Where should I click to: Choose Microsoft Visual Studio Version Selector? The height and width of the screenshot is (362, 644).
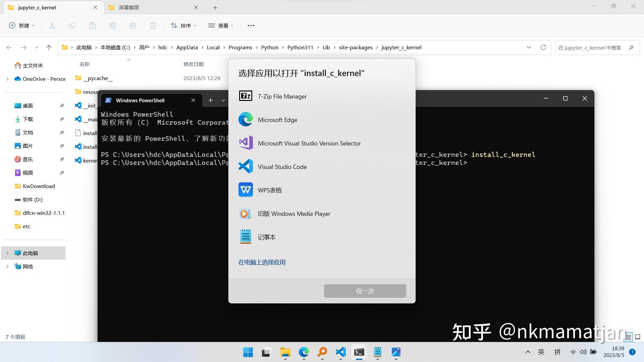[x=309, y=143]
